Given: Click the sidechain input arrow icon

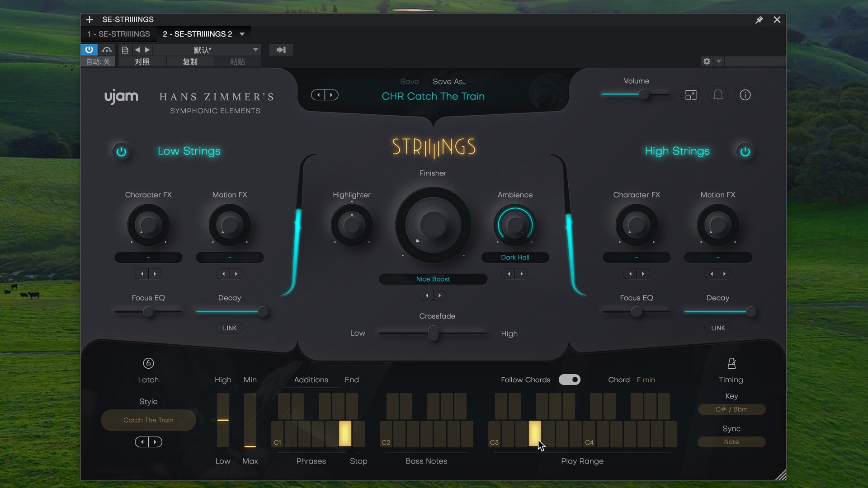Looking at the screenshot, I should [x=281, y=50].
